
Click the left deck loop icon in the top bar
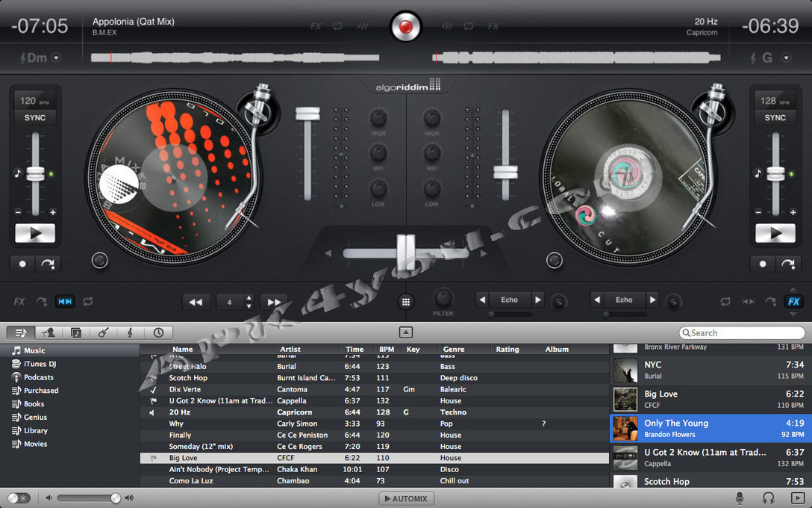pyautogui.click(x=337, y=26)
